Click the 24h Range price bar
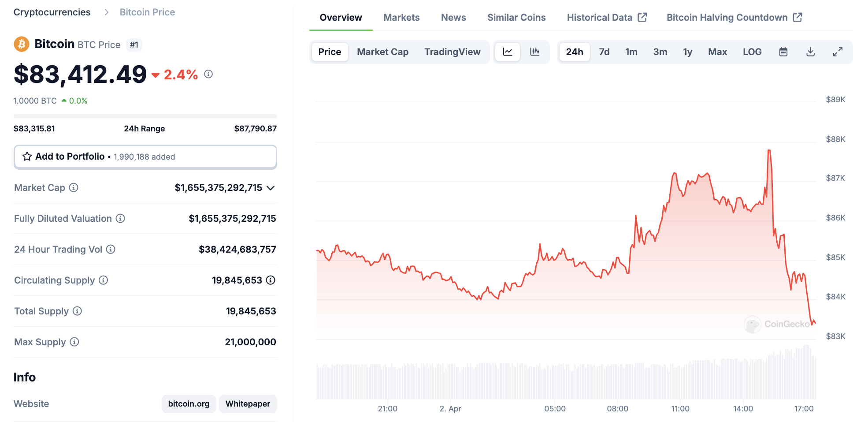 [145, 116]
